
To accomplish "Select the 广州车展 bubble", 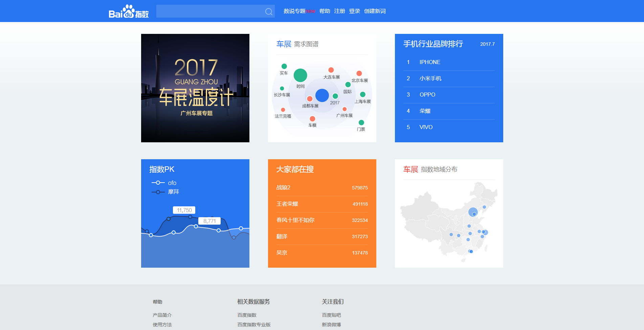I will [345, 109].
